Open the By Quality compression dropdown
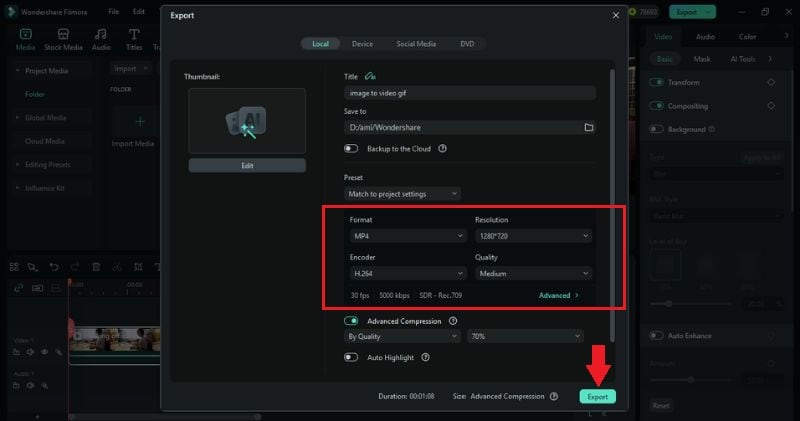Viewport: 800px width, 421px height. tap(403, 336)
